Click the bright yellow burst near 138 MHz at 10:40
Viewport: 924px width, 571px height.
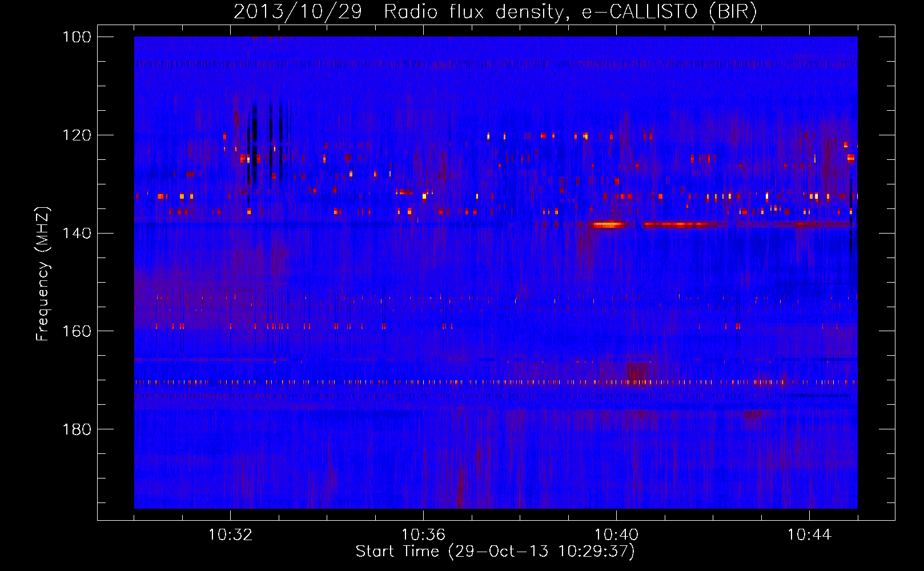point(609,225)
